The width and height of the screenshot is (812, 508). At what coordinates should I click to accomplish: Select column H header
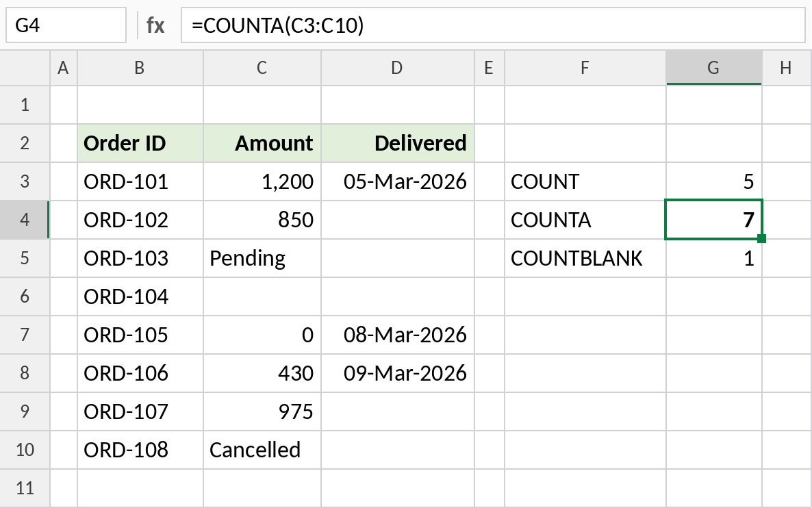[x=786, y=68]
